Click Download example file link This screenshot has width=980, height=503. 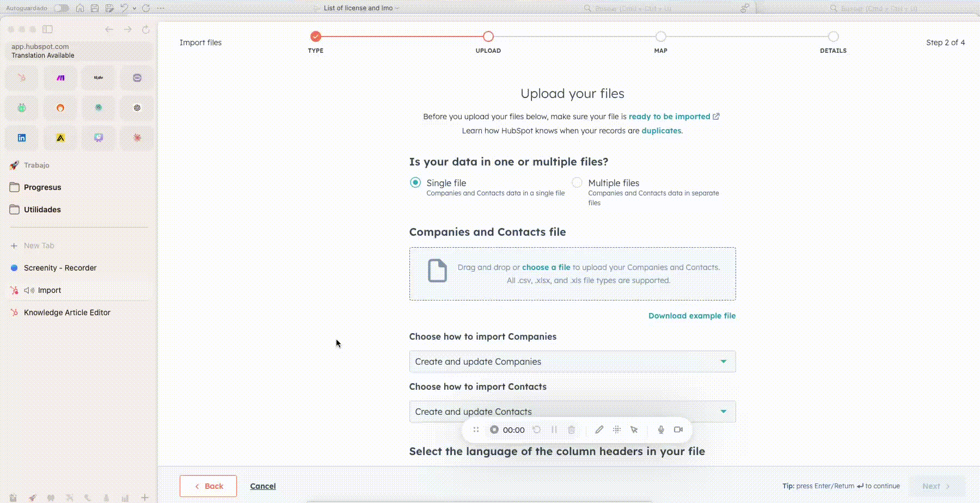click(691, 316)
